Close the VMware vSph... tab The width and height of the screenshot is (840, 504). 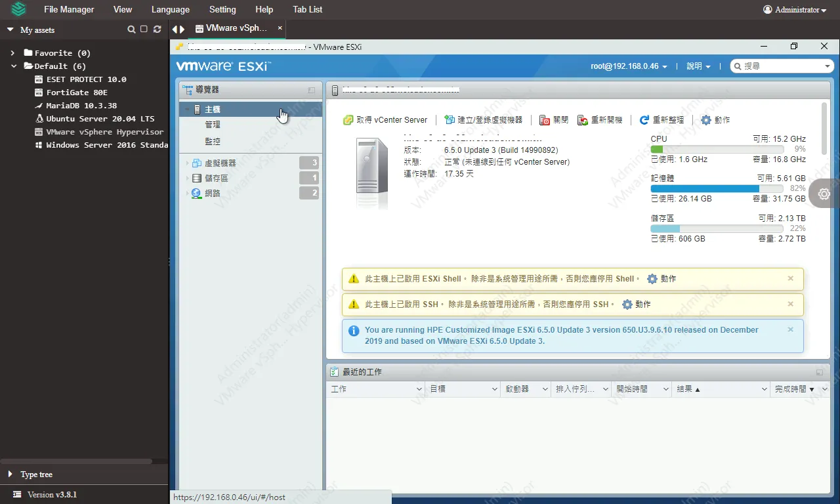tap(280, 28)
